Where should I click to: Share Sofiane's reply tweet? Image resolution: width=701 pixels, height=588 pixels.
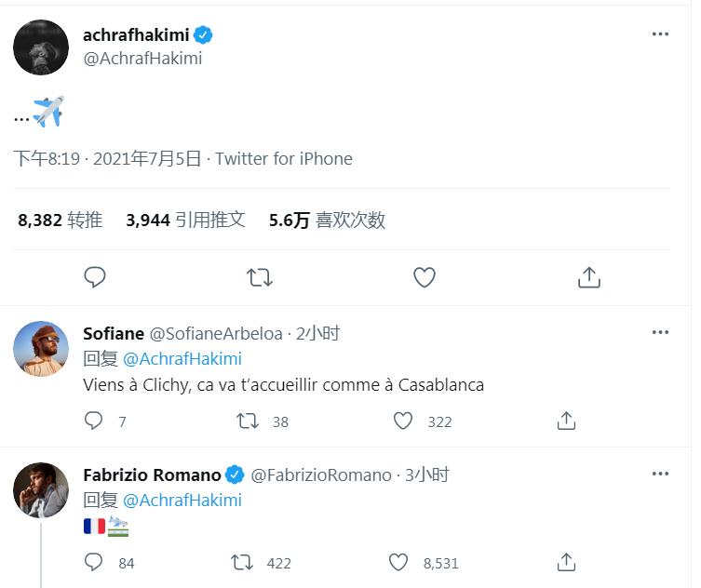pyautogui.click(x=566, y=421)
